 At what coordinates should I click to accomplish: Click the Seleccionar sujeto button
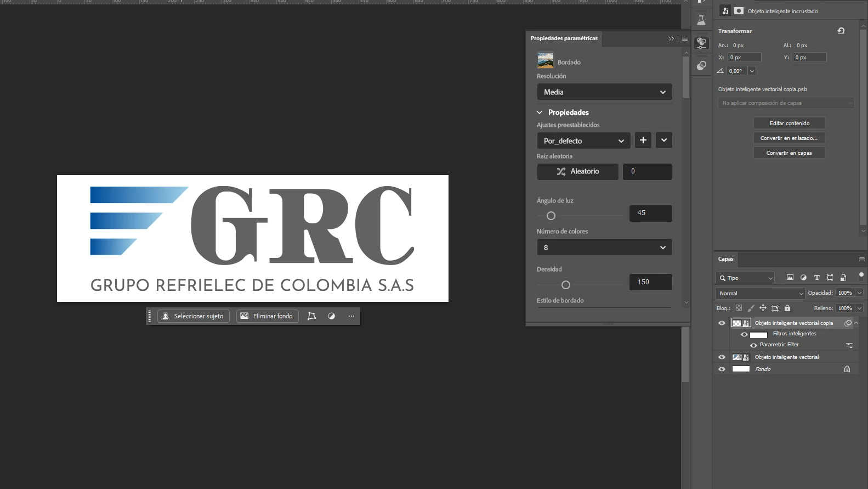click(x=194, y=316)
